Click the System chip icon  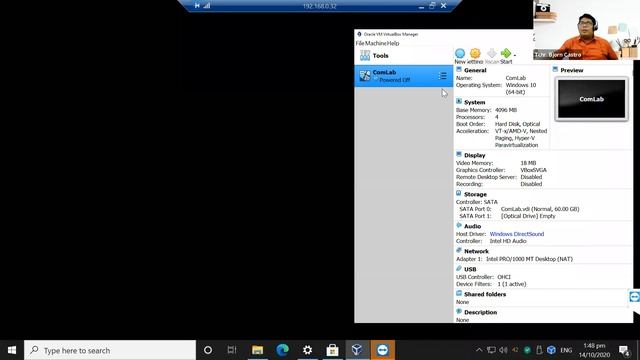pos(459,101)
